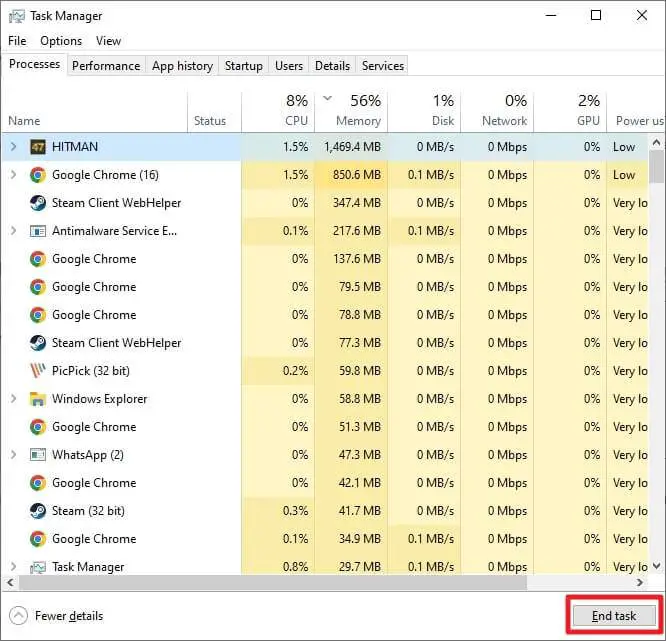Screen dimensions: 666x641
Task: Expand the Google Chrome (16) group
Action: coord(14,175)
